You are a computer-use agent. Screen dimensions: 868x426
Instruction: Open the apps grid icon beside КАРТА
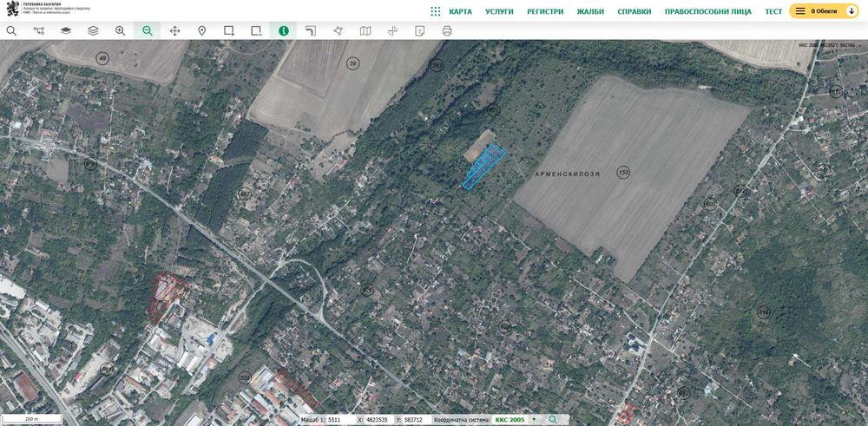[436, 11]
